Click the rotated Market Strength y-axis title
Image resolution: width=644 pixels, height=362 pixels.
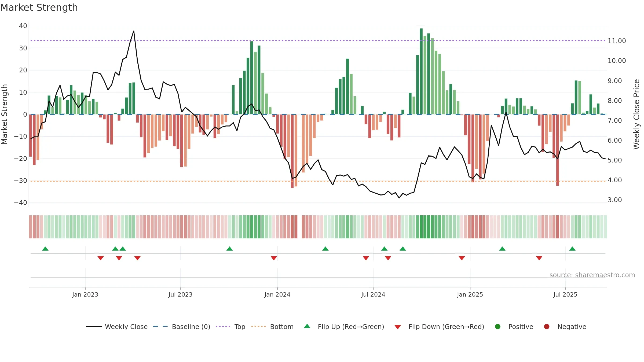click(4, 114)
